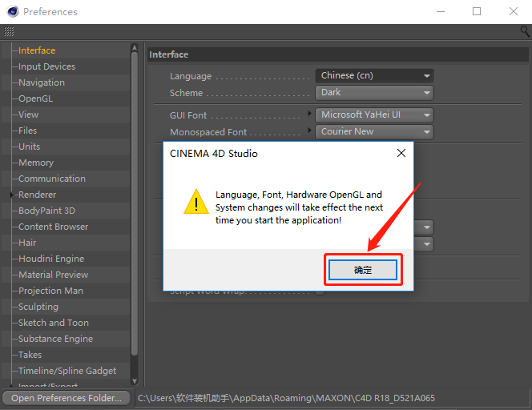Close the CINEMA 4D Studio dialog

point(401,153)
